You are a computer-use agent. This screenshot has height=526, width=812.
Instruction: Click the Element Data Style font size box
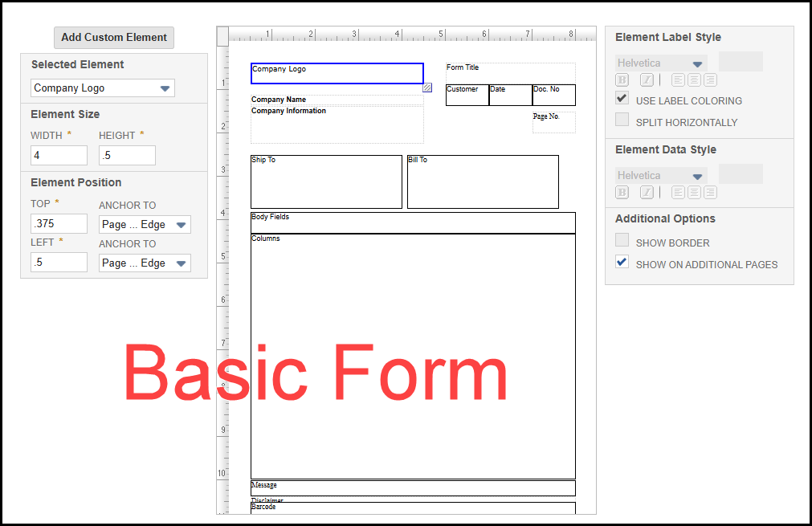(741, 174)
